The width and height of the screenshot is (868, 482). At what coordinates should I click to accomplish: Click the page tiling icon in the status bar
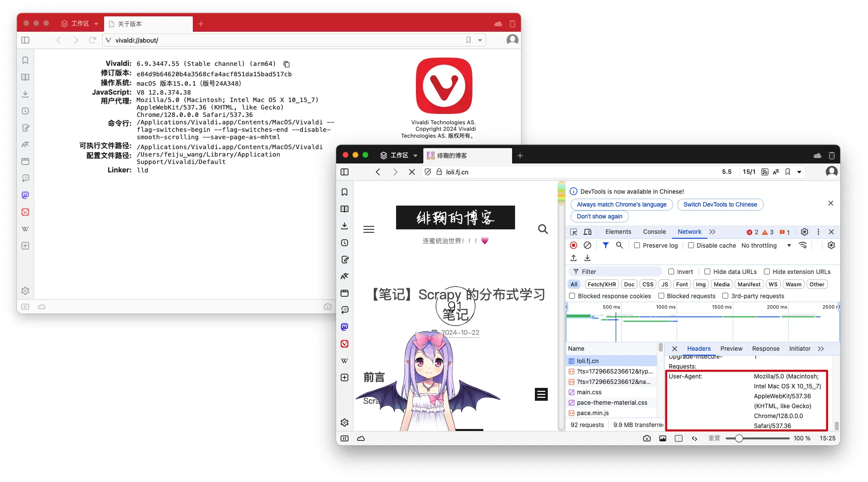tap(679, 438)
